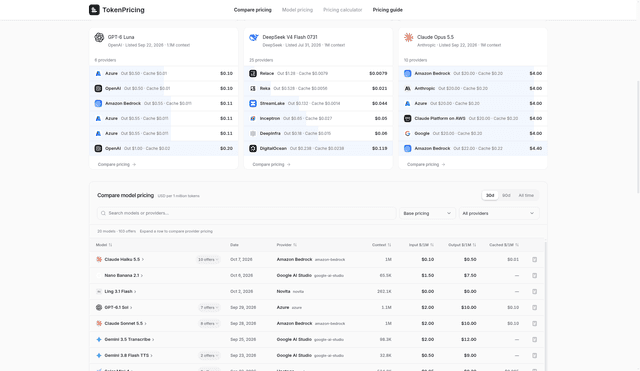
Task: Click the $12.00 output price cell
Action: click(x=469, y=340)
